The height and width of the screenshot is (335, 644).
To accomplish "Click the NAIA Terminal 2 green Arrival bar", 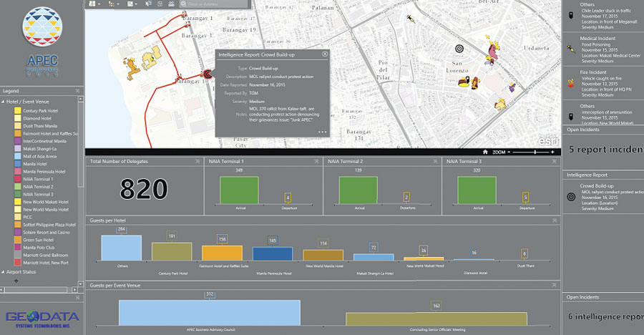I will [x=358, y=190].
